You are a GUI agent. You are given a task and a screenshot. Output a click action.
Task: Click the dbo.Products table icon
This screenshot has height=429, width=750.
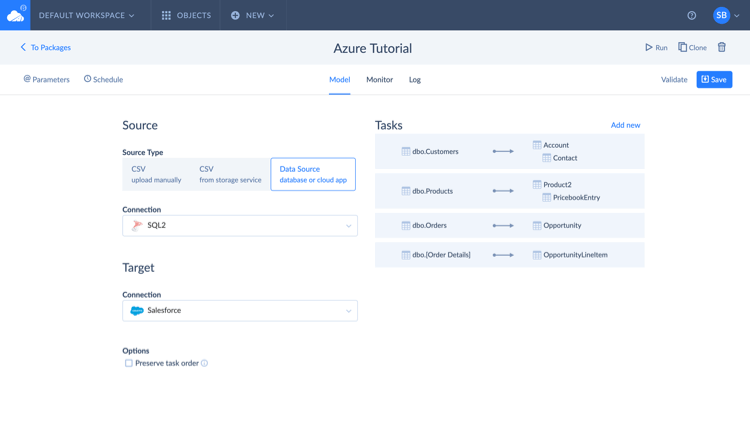click(x=406, y=191)
